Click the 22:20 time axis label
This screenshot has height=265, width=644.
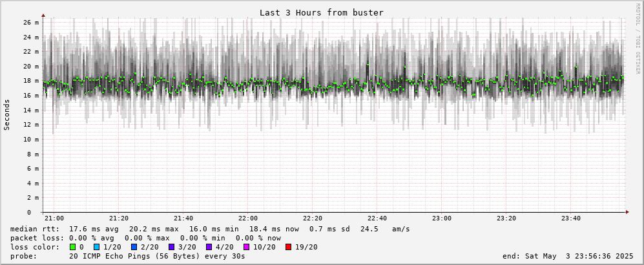tap(313, 218)
